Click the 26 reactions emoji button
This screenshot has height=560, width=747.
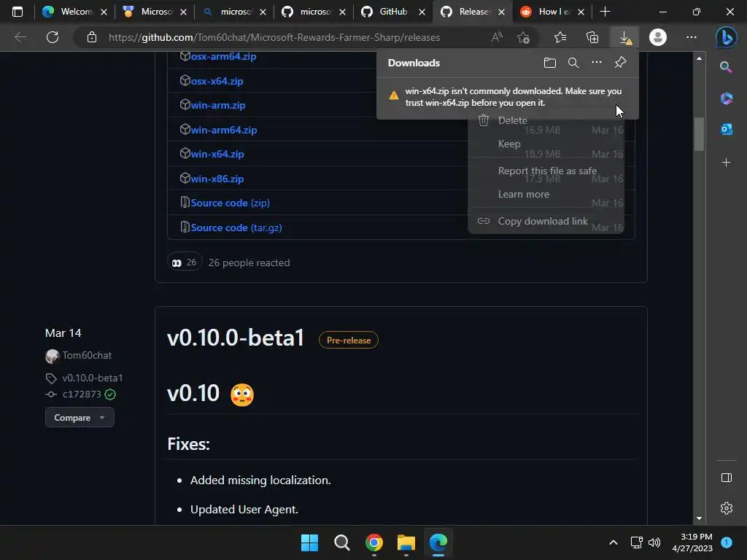click(185, 262)
